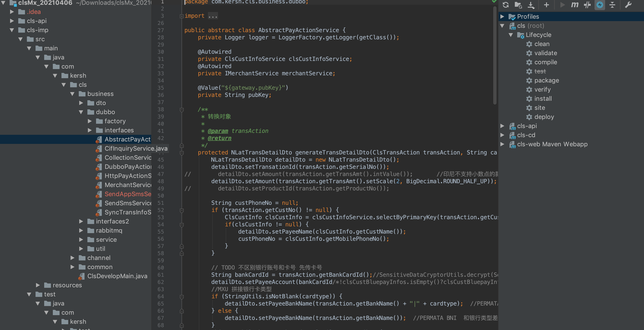Collapse the cls (root) Maven module
The height and width of the screenshot is (330, 644).
(502, 26)
